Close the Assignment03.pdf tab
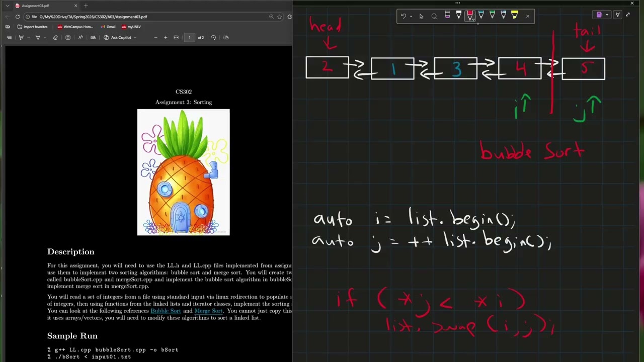644x362 pixels. [x=75, y=6]
